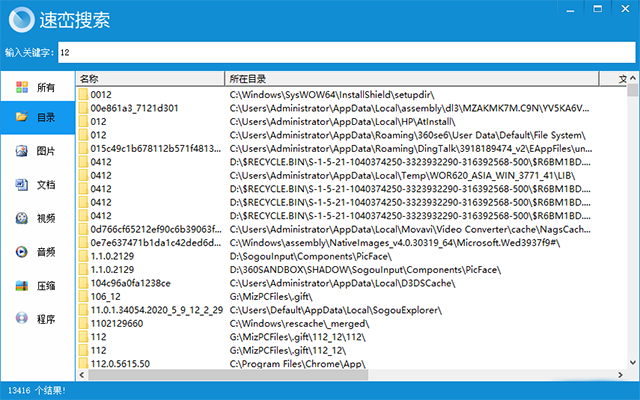Filter by 文档 documents icon

pyautogui.click(x=22, y=184)
